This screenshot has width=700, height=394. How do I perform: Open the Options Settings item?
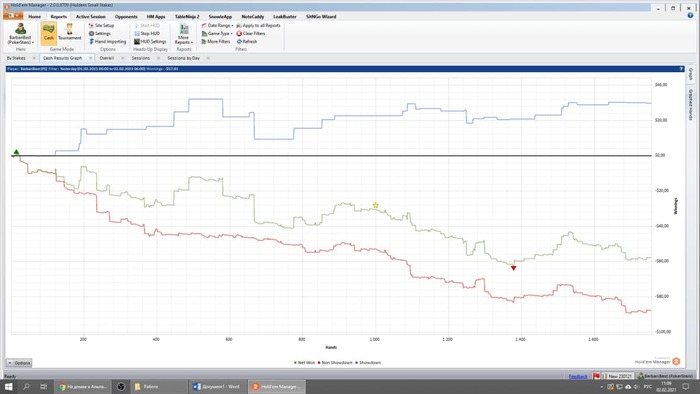[100, 33]
